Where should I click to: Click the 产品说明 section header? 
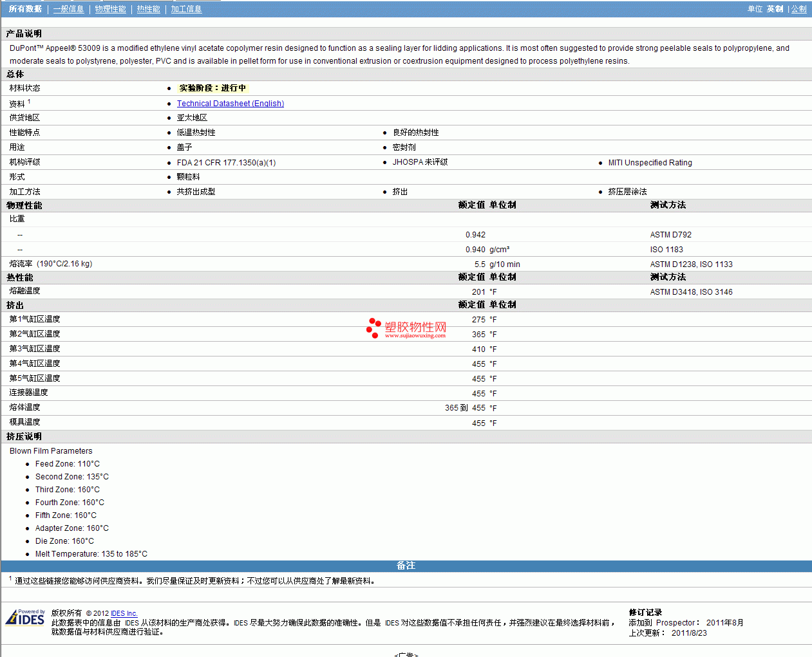[24, 33]
